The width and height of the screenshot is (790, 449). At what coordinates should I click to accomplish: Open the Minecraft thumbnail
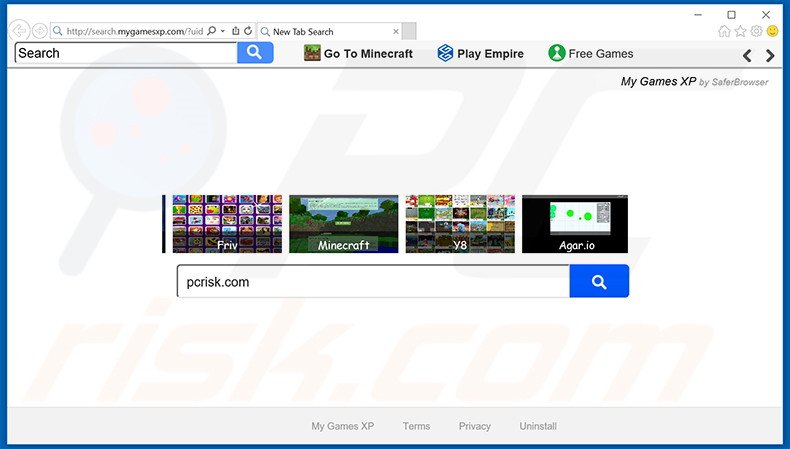pos(344,224)
